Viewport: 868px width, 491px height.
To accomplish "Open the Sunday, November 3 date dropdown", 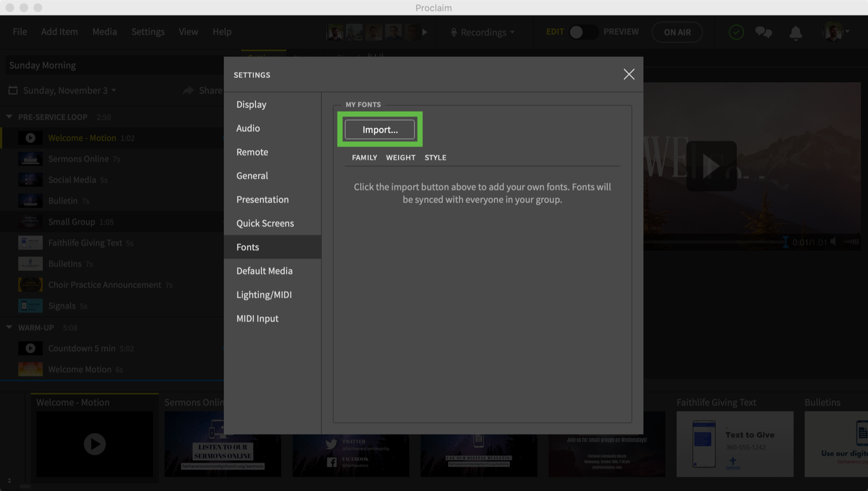I will coord(69,90).
